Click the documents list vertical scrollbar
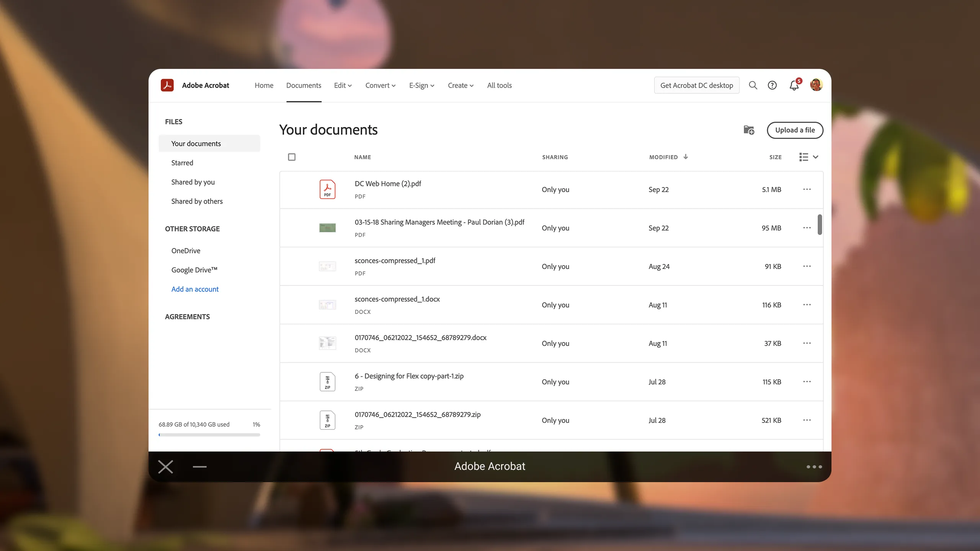 [x=820, y=225]
